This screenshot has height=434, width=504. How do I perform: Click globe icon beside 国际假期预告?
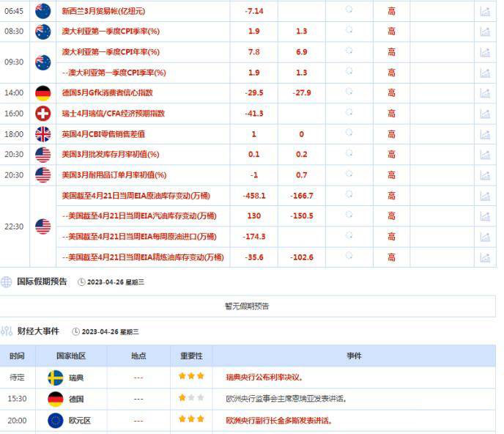6,282
